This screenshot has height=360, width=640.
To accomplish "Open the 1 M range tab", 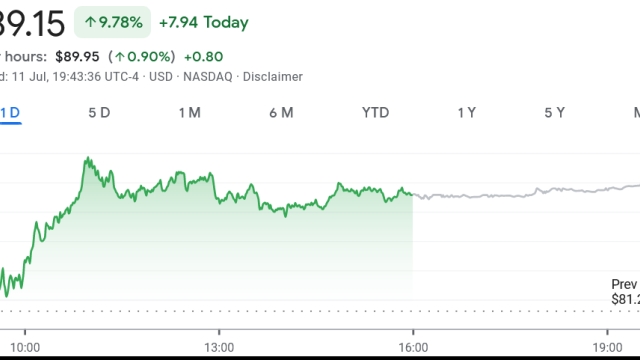I will coord(190,113).
